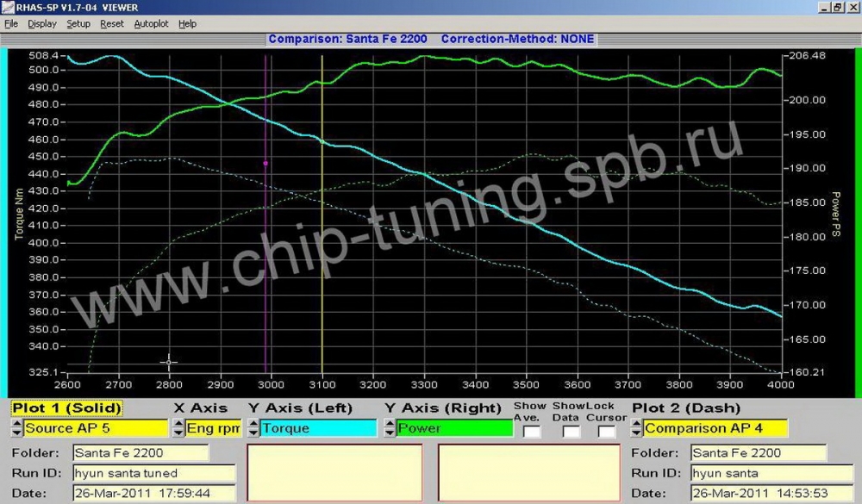The width and height of the screenshot is (862, 504).
Task: Check the Lock Cursor box
Action: [x=608, y=431]
